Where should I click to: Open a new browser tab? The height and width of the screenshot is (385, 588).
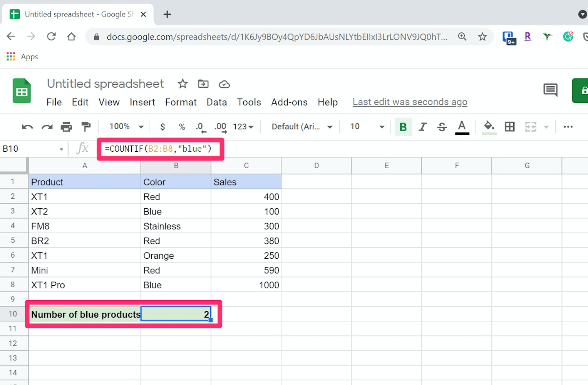click(167, 15)
